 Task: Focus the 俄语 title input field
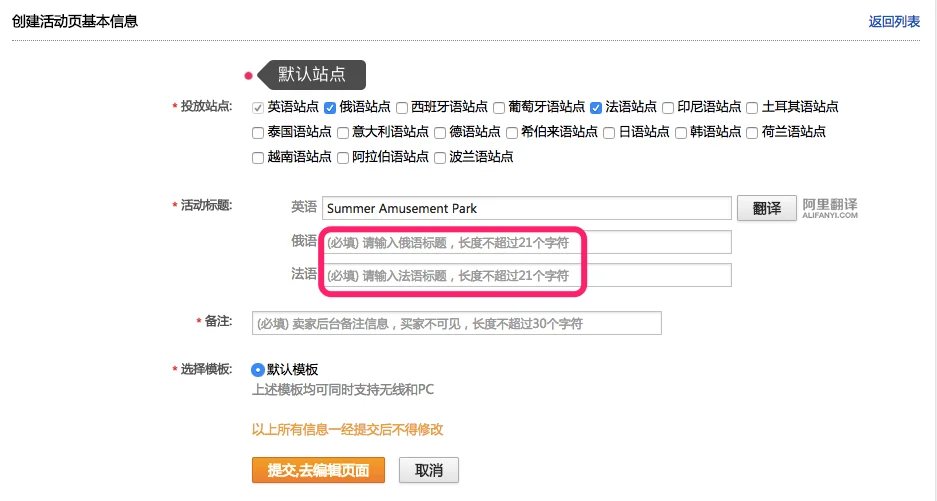(x=526, y=242)
